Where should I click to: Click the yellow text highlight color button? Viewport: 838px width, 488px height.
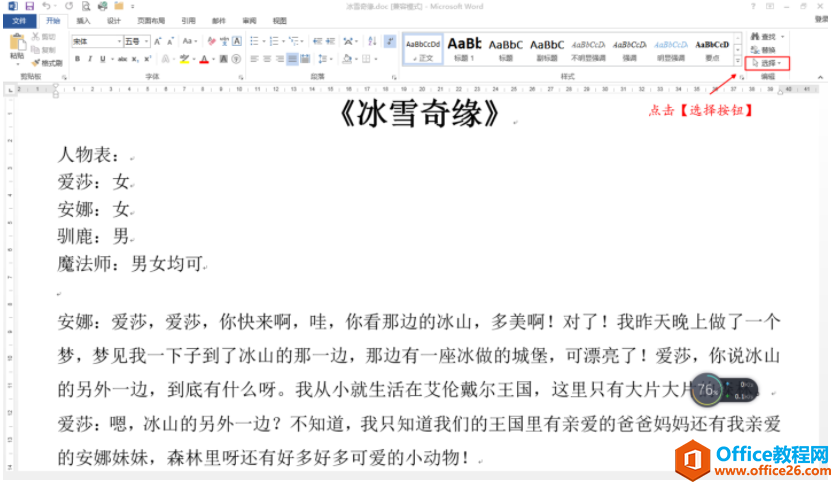184,59
